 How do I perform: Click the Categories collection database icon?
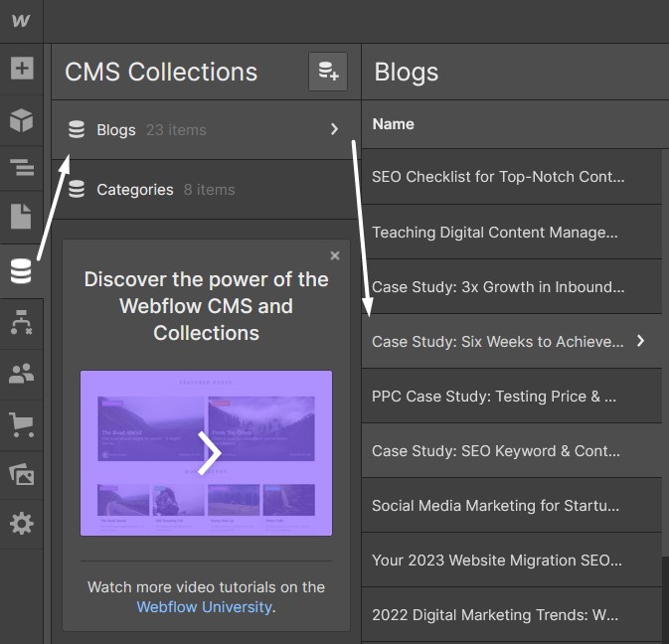[77, 189]
